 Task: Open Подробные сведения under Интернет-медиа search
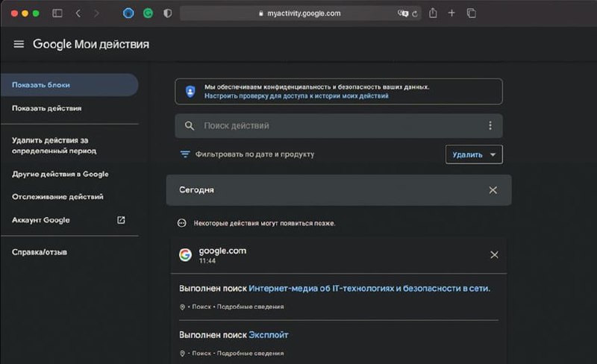point(250,307)
